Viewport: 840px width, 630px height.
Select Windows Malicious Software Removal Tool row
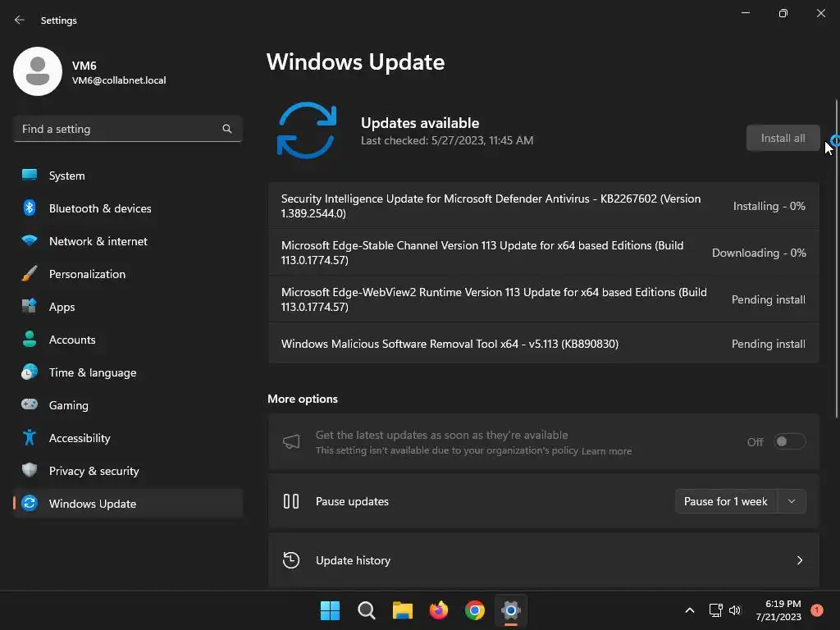544,344
